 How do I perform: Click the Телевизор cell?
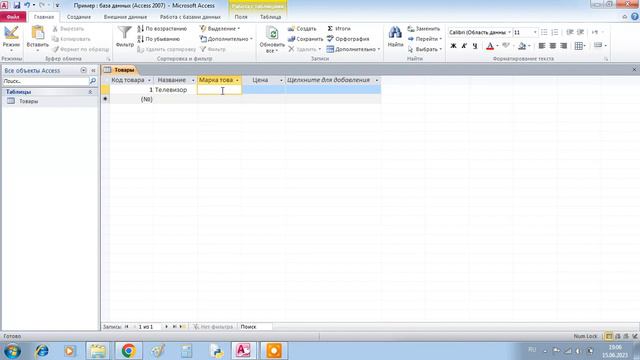pos(175,89)
